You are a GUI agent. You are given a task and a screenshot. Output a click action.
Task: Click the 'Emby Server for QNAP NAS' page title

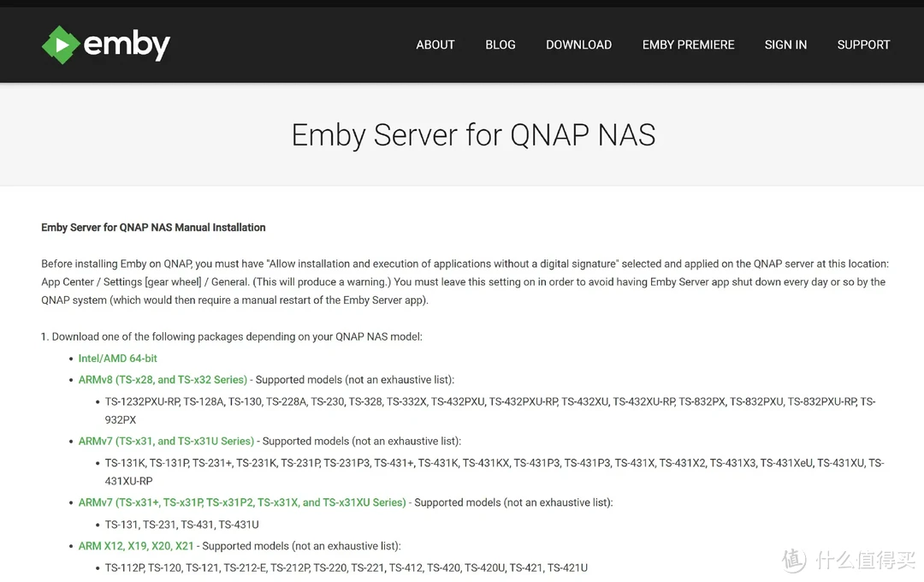pyautogui.click(x=473, y=135)
